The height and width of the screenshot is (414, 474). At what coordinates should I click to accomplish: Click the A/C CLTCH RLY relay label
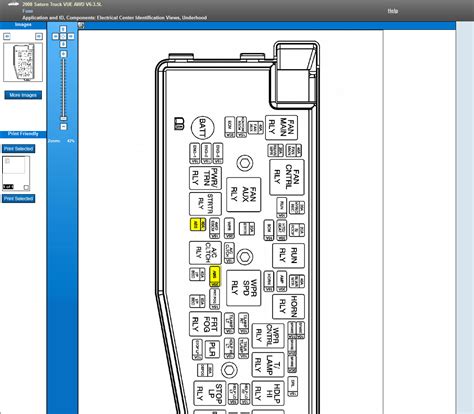(x=205, y=253)
